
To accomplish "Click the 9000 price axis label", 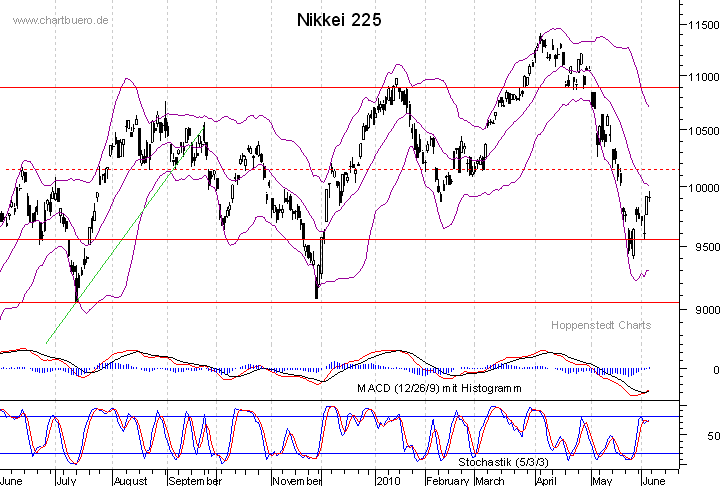I will point(707,310).
